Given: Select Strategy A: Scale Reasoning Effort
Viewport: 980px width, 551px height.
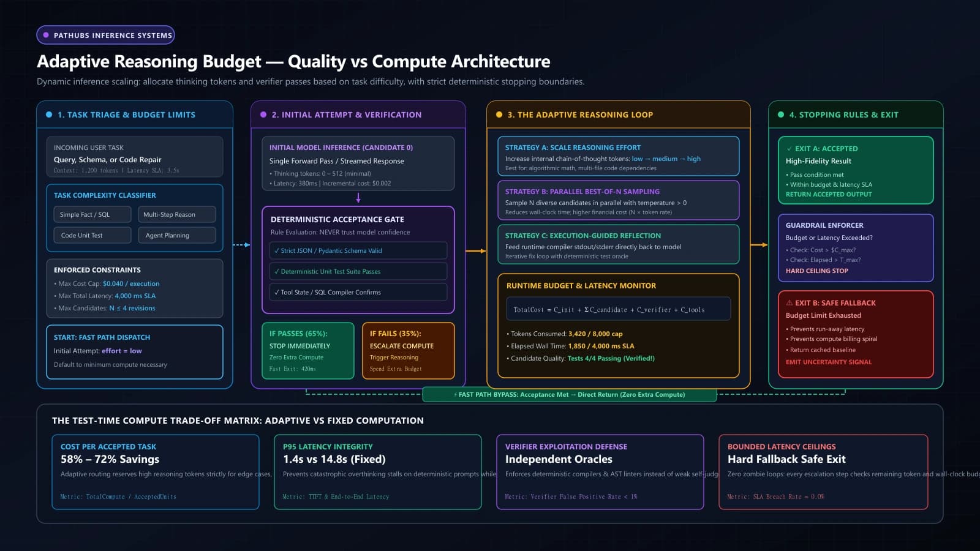Looking at the screenshot, I should pos(619,156).
